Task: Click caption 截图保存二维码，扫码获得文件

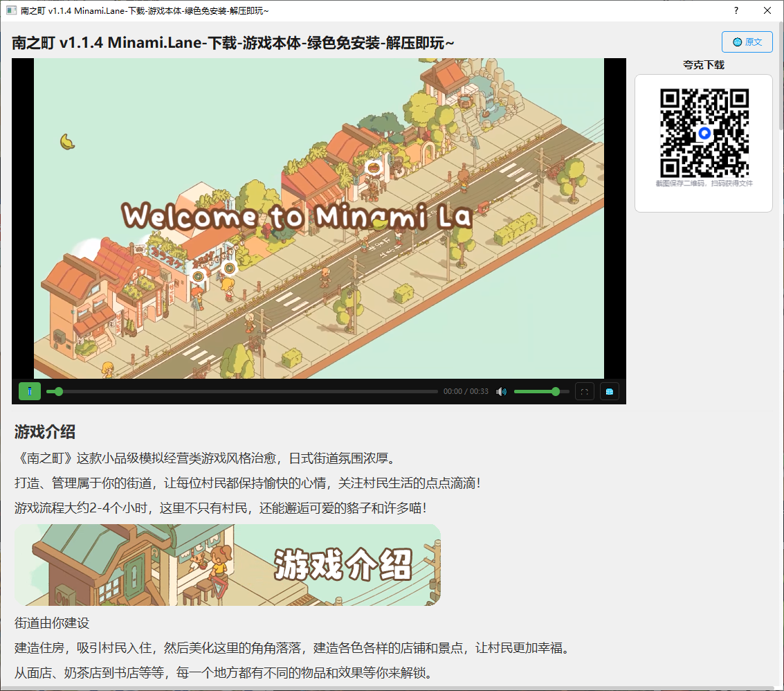Action: tap(704, 183)
